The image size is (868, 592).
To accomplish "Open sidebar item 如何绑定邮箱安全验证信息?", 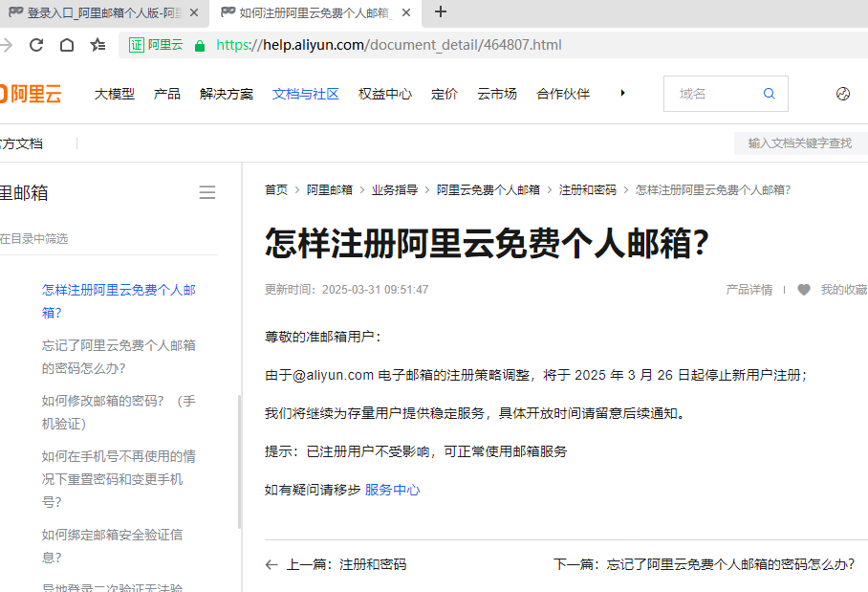I will (113, 546).
